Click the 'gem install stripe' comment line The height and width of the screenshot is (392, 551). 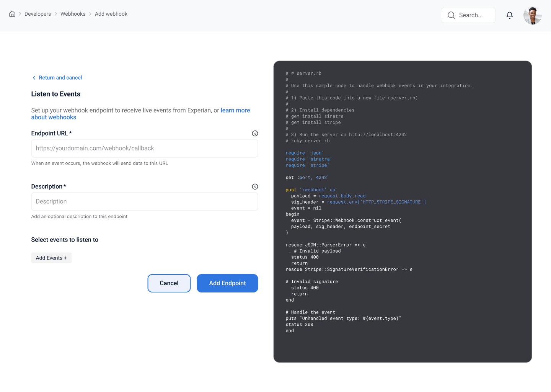click(x=313, y=122)
